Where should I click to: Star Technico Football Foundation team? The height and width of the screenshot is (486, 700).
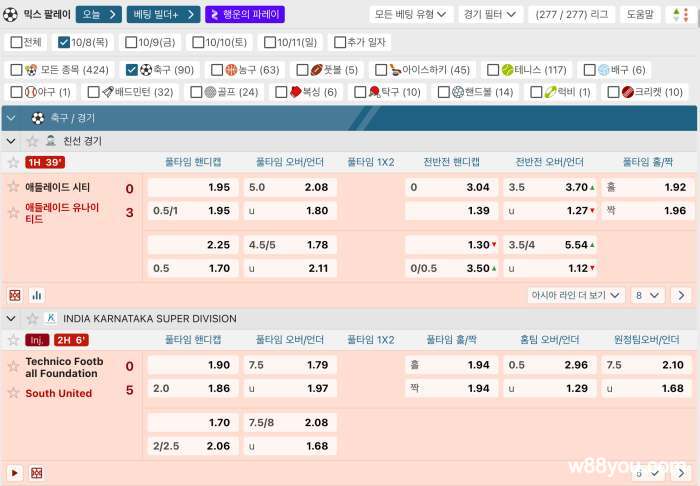pos(13,367)
